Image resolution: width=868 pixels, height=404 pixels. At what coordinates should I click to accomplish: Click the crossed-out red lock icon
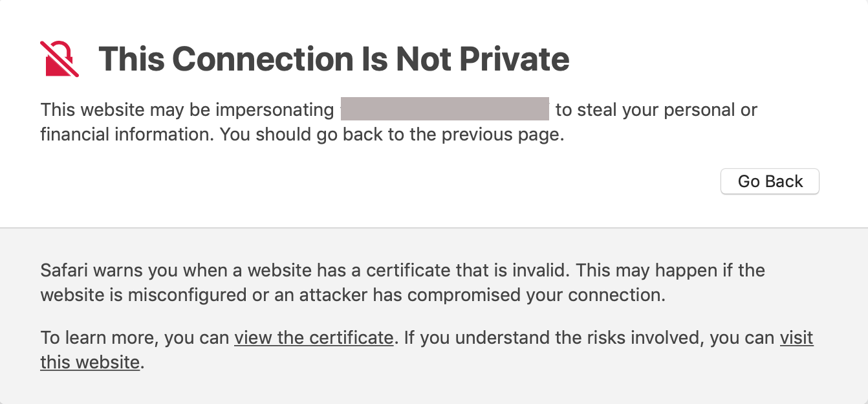click(x=60, y=59)
